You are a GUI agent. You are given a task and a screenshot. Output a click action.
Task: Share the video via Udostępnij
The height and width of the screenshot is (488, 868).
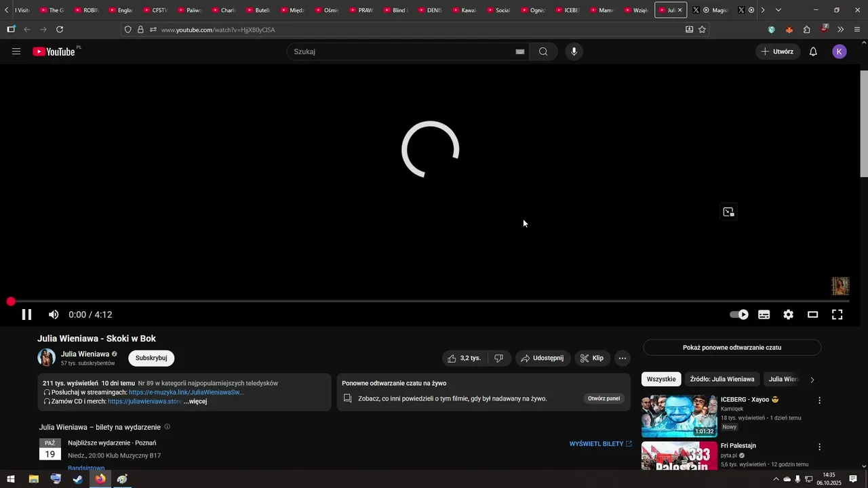coord(542,358)
